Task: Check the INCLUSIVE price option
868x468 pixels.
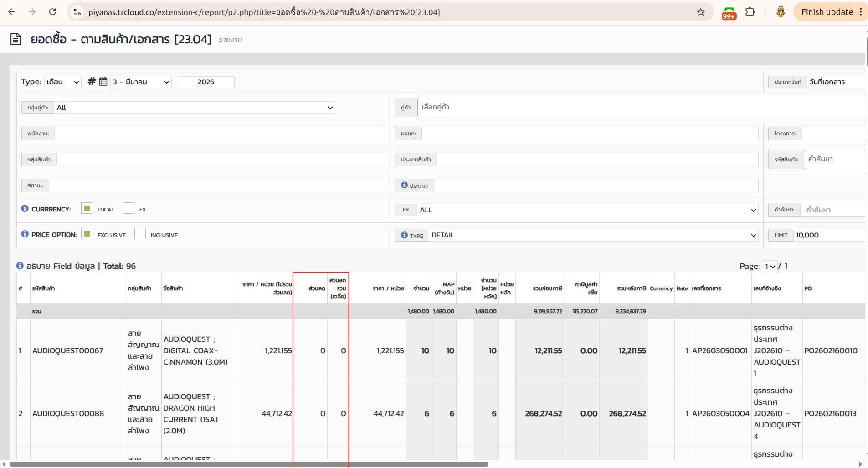Action: (140, 234)
